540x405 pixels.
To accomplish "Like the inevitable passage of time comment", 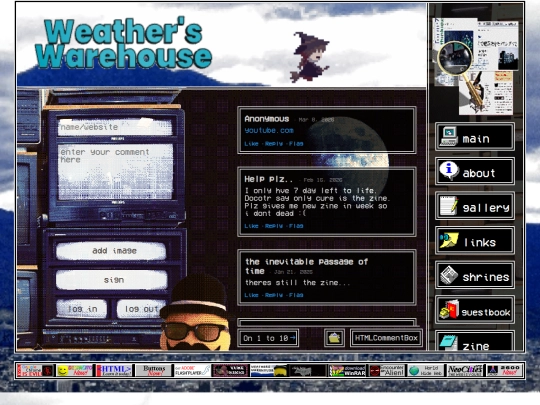I will (x=251, y=295).
